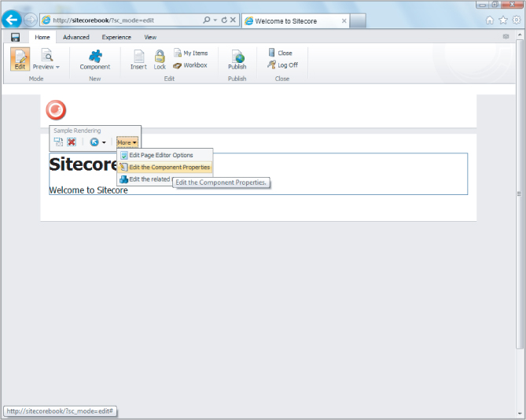Click the browser Back arrow button
Image resolution: width=526 pixels, height=420 pixels.
pyautogui.click(x=12, y=20)
